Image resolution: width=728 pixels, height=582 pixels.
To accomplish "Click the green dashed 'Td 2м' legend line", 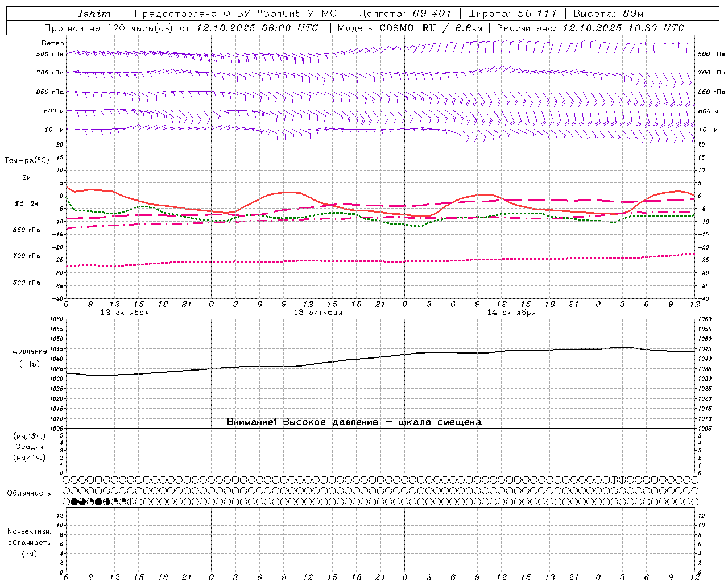I will tap(25, 210).
